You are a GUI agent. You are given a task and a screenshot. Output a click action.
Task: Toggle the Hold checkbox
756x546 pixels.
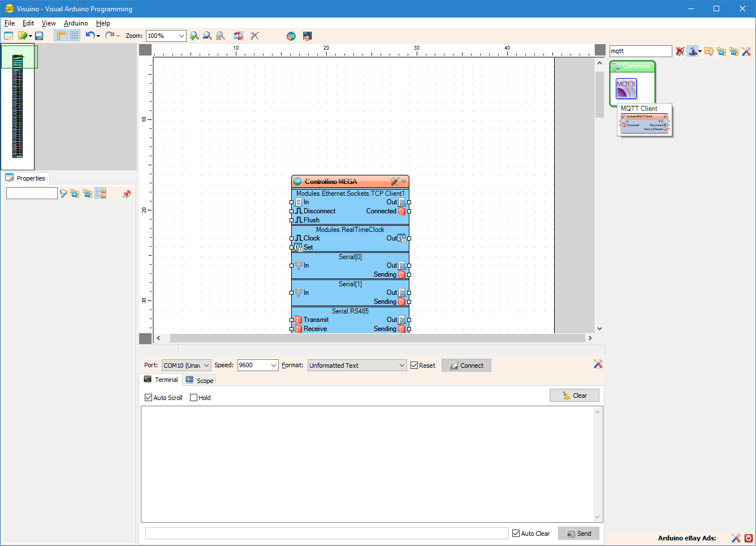(194, 398)
